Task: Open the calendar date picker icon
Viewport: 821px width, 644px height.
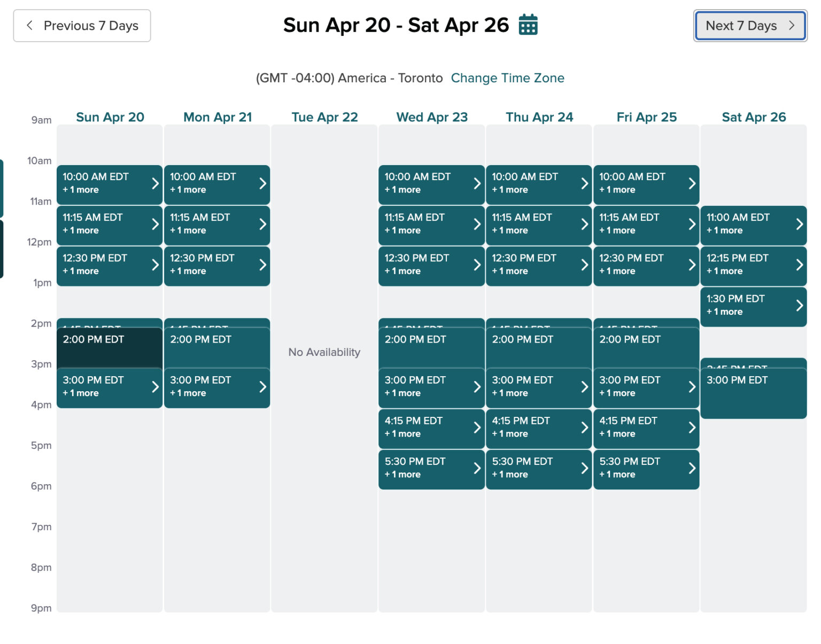Action: pyautogui.click(x=528, y=25)
